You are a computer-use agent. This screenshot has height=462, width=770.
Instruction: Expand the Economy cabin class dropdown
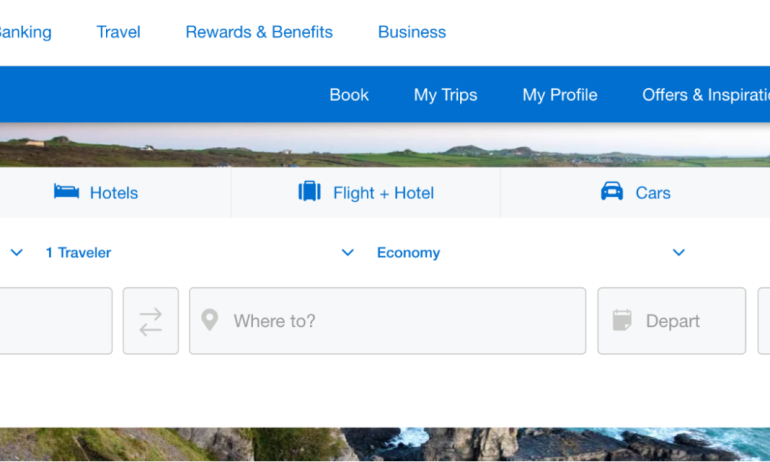pos(408,253)
